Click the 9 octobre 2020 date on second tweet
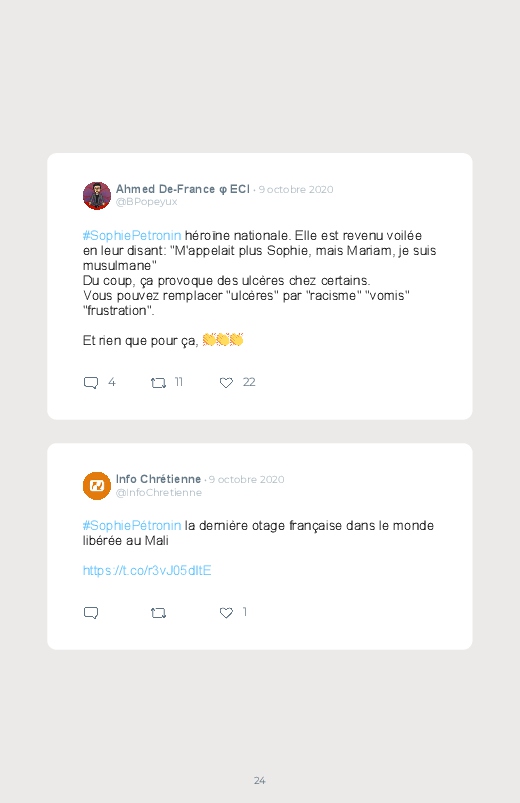Image resolution: width=520 pixels, height=803 pixels. pyautogui.click(x=246, y=479)
